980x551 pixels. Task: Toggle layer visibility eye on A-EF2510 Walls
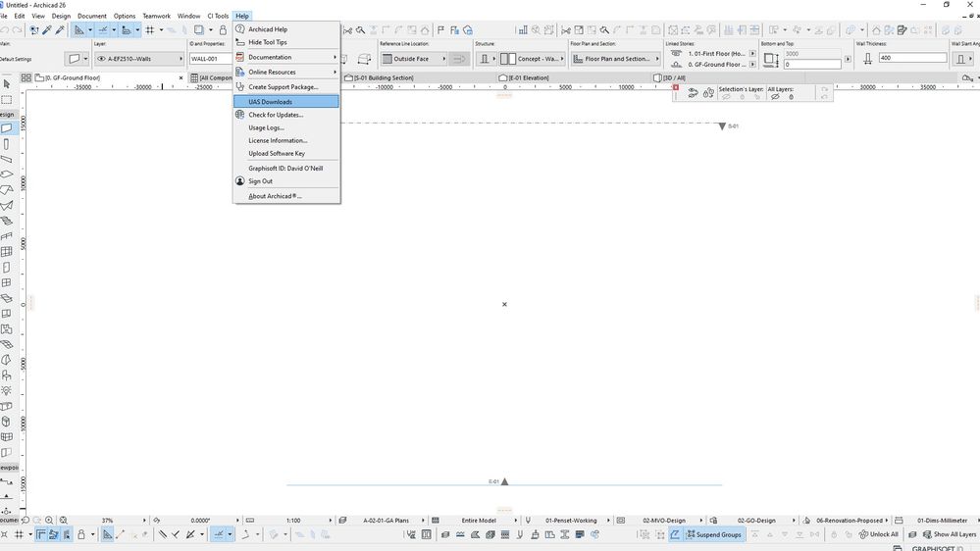[x=101, y=59]
